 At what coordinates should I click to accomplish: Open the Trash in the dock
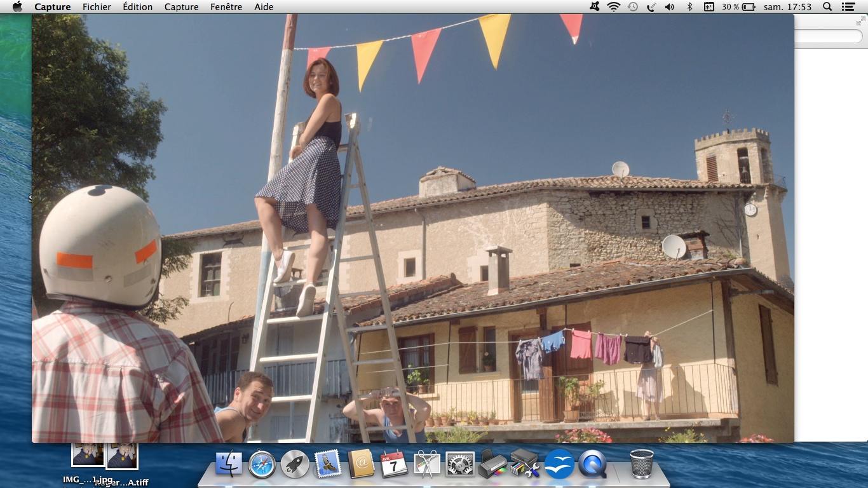pyautogui.click(x=642, y=463)
